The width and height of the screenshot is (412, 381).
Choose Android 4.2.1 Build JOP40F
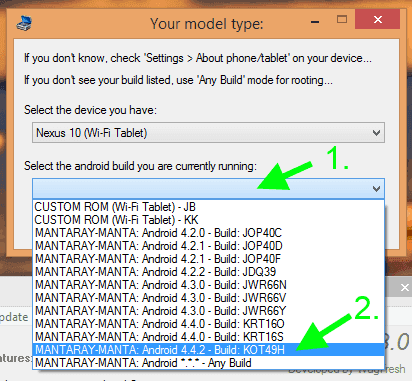coord(209,259)
